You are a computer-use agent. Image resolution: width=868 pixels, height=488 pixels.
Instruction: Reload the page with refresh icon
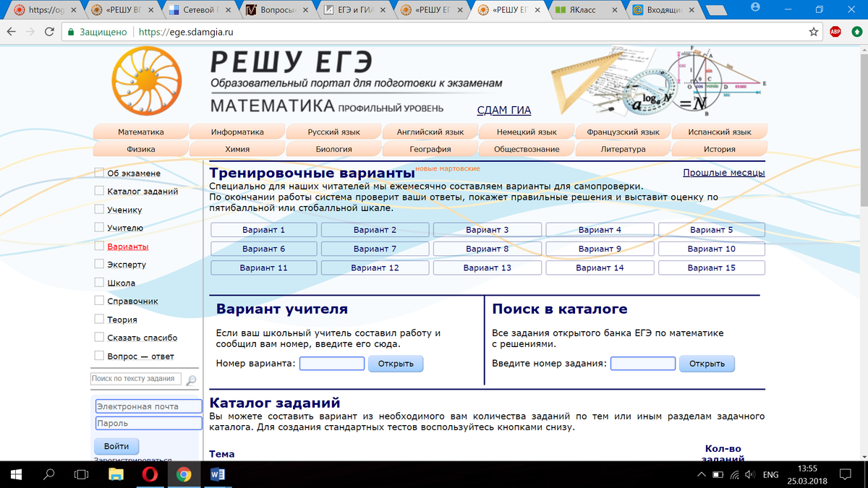click(x=50, y=32)
